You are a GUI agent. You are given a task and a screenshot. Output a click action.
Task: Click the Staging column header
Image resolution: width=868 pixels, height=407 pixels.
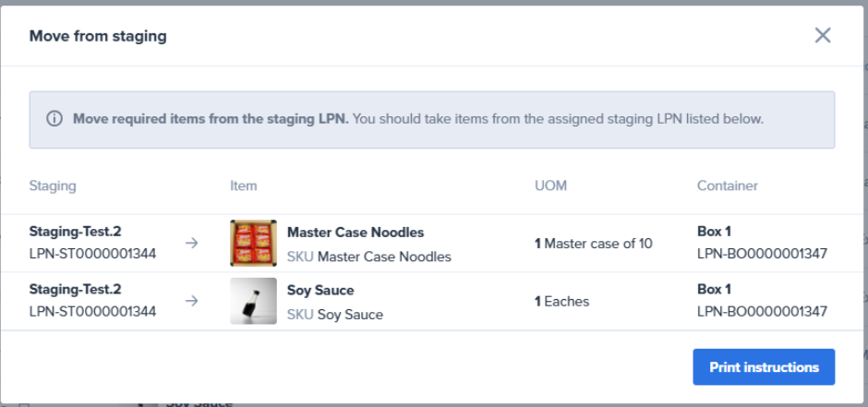(x=53, y=186)
